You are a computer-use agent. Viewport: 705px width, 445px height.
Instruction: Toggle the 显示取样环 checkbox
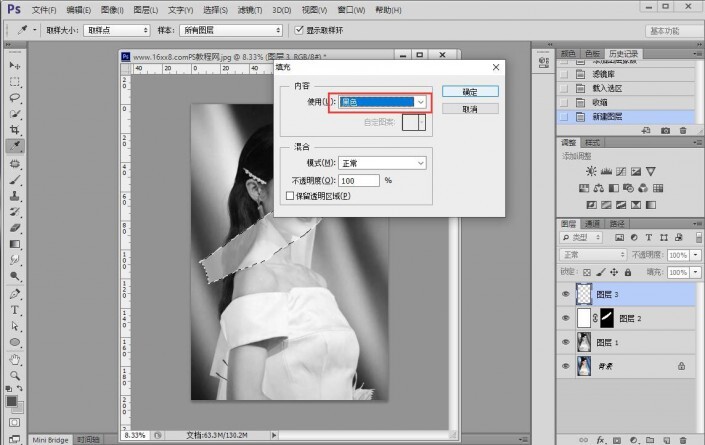pyautogui.click(x=298, y=30)
